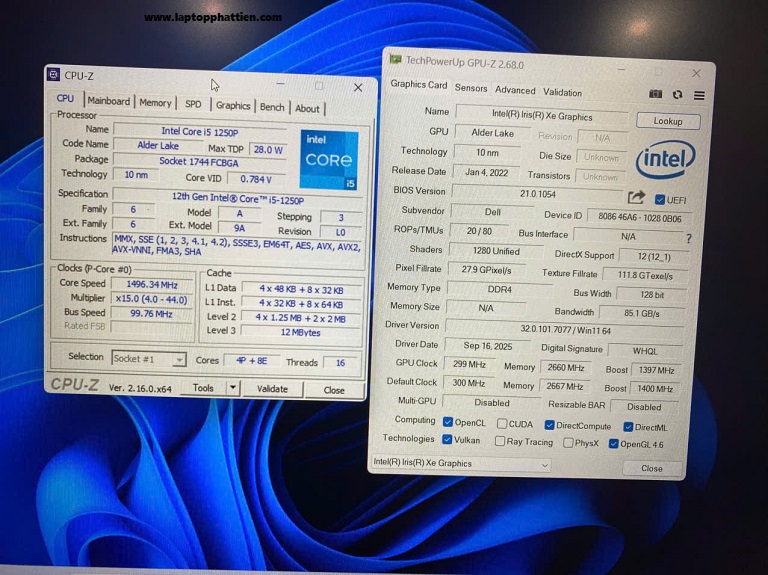Click the Validate button in CPU-Z
This screenshot has height=575, width=768.
(x=272, y=389)
